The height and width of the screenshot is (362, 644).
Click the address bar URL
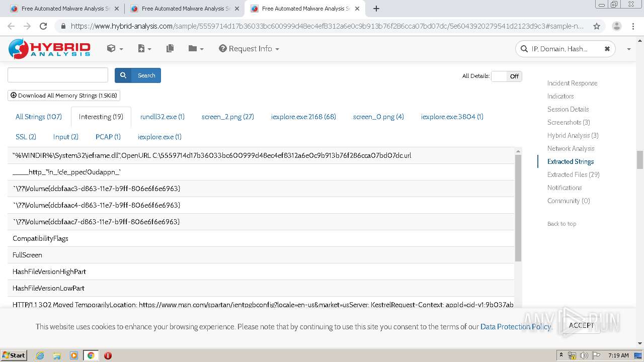coord(327,26)
